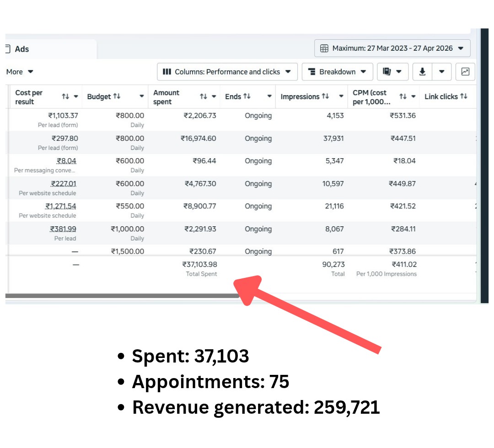This screenshot has width=494, height=448.
Task: Click ₹227.01 cost per result link
Action: click(63, 184)
